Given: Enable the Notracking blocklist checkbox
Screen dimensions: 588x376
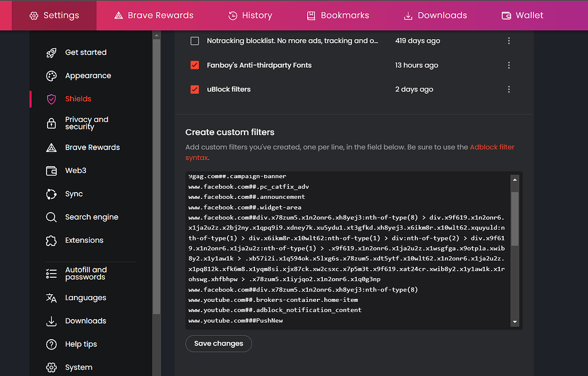Looking at the screenshot, I should pos(195,41).
